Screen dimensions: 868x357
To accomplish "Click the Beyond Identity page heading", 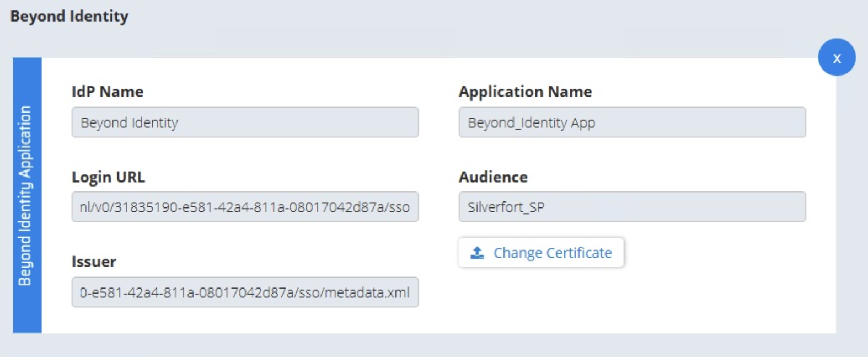I will coord(69,16).
